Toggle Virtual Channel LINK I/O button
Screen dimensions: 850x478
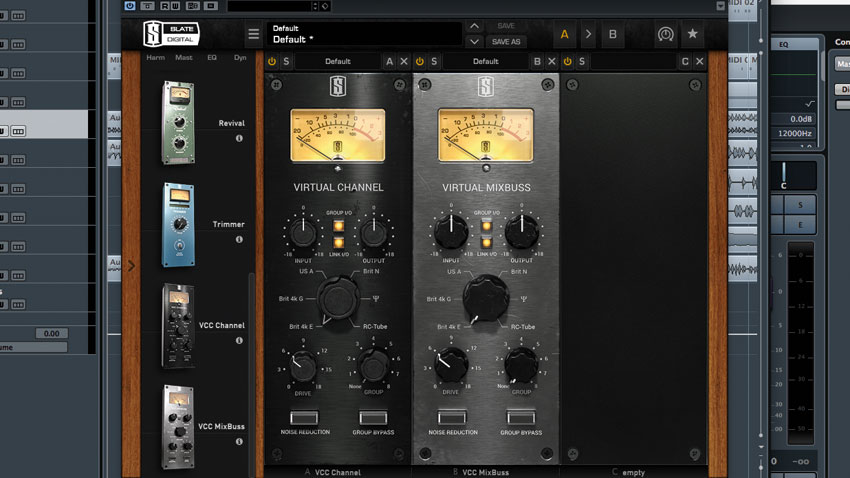[x=338, y=242]
